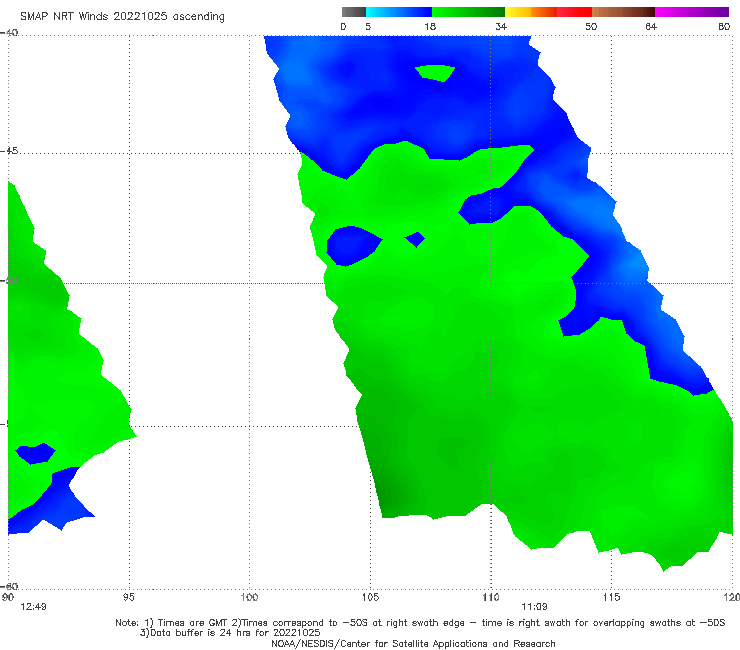Click the longitude label '115'
The height and width of the screenshot is (650, 740).
click(x=612, y=597)
